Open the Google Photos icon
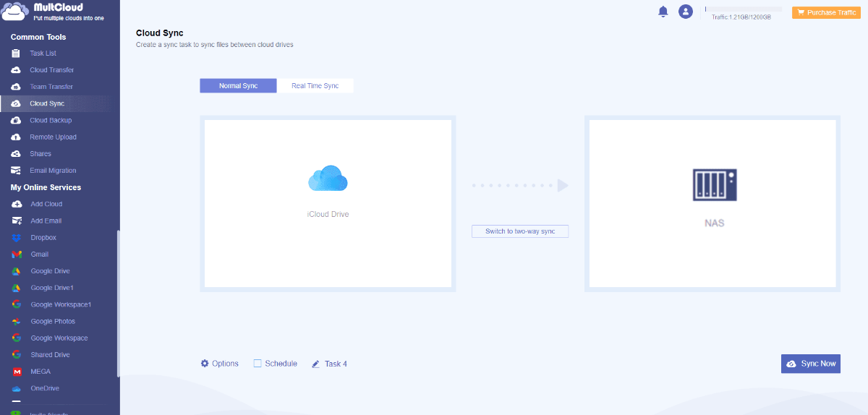This screenshot has width=868, height=415. click(x=16, y=321)
